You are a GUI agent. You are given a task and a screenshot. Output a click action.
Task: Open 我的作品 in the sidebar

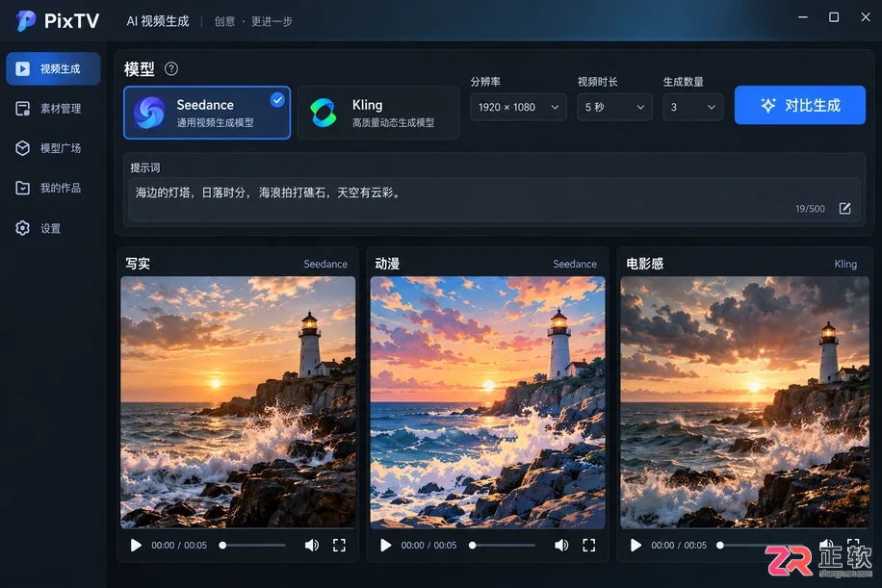pyautogui.click(x=53, y=188)
